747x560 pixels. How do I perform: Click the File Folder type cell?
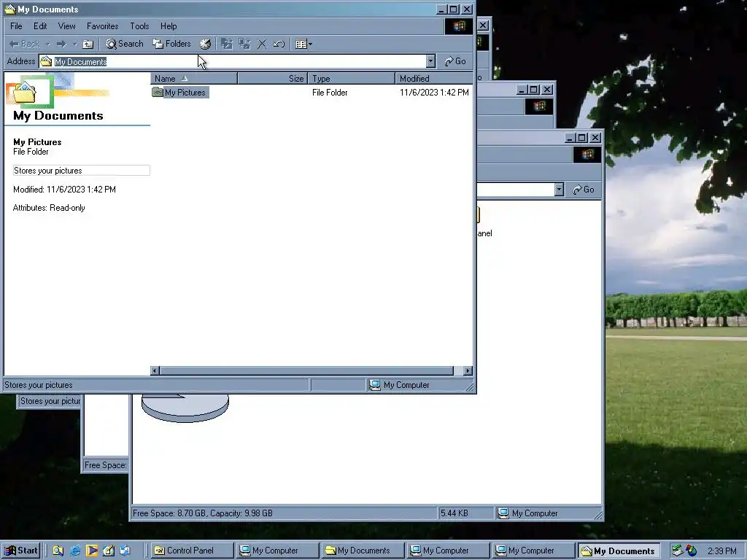(x=330, y=93)
